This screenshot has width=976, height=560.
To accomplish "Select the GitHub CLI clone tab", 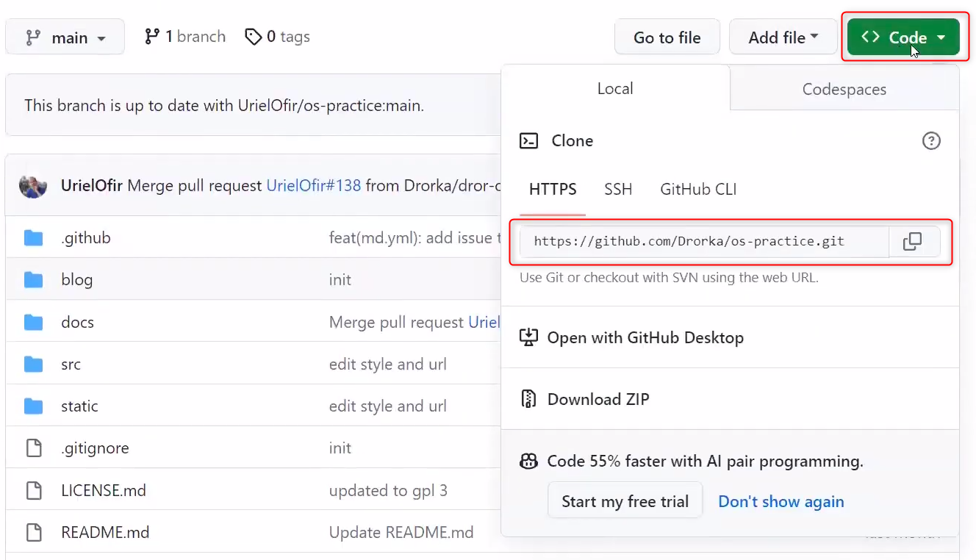I will [698, 190].
